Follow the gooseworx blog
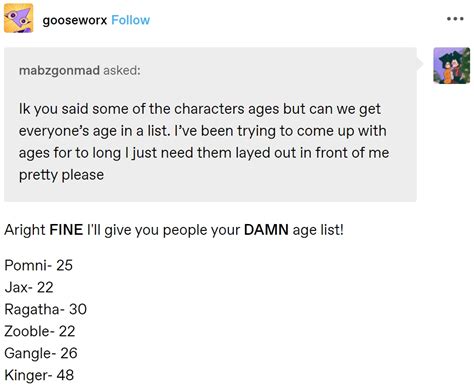474x389 pixels. (130, 20)
